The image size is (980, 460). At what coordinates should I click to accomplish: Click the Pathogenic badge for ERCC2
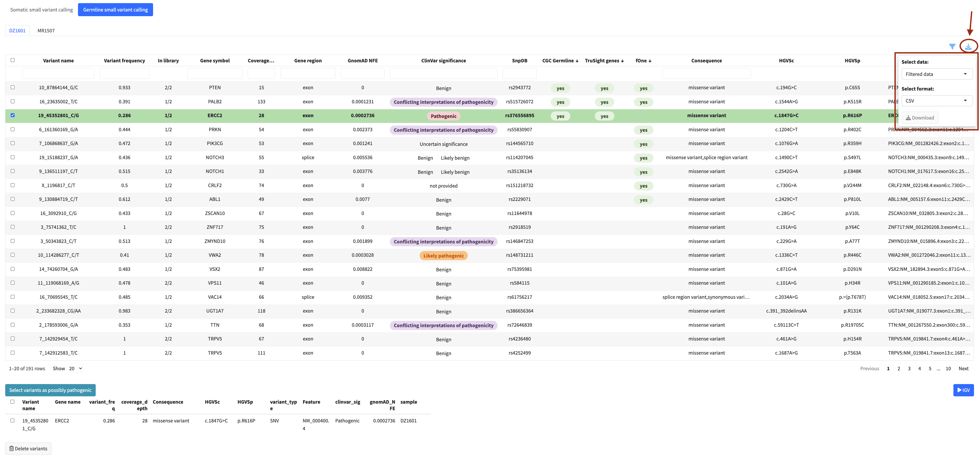443,116
